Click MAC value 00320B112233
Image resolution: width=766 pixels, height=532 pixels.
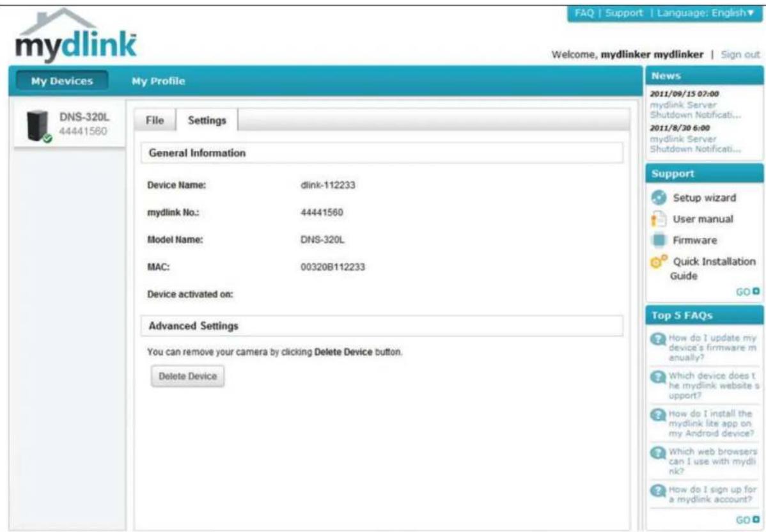[x=332, y=267]
